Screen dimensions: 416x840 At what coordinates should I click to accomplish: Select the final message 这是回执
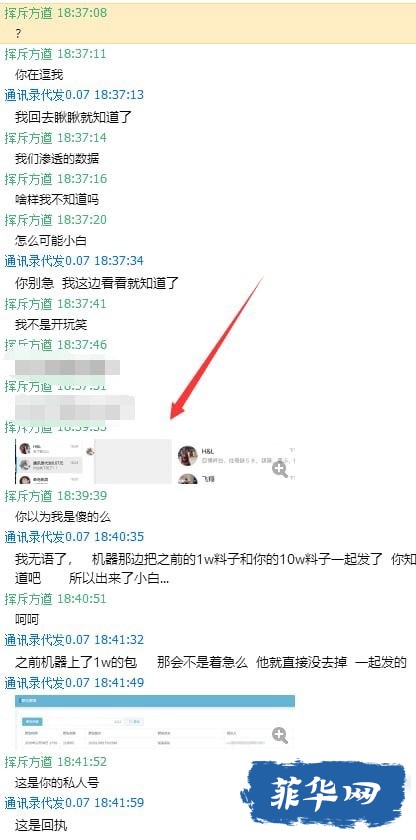[41, 825]
